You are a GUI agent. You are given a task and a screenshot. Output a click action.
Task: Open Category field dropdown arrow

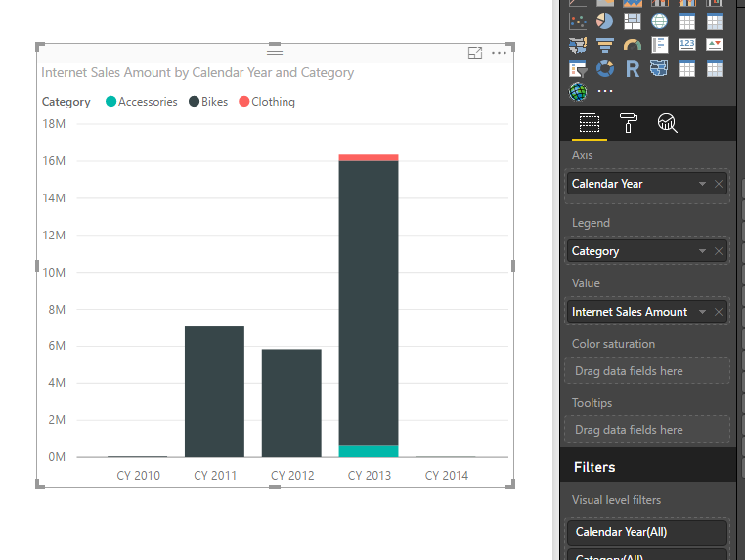(702, 251)
